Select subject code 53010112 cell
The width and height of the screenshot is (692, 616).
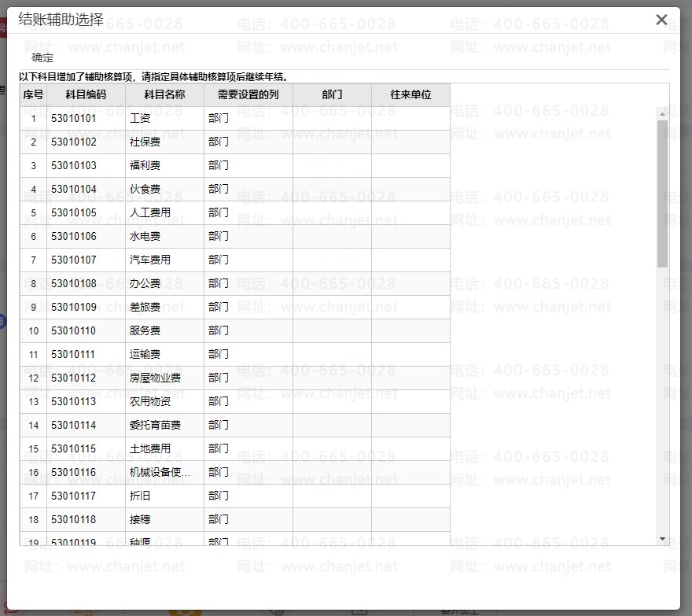coord(86,378)
